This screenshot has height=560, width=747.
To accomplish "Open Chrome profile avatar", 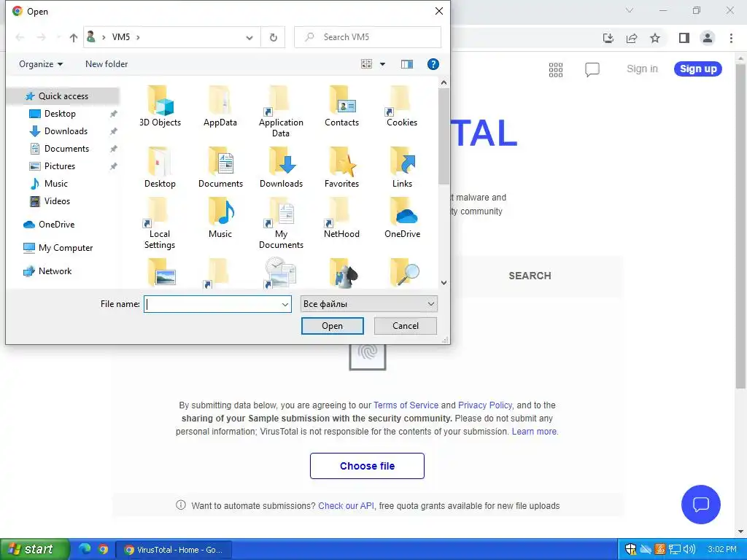I will 708,38.
